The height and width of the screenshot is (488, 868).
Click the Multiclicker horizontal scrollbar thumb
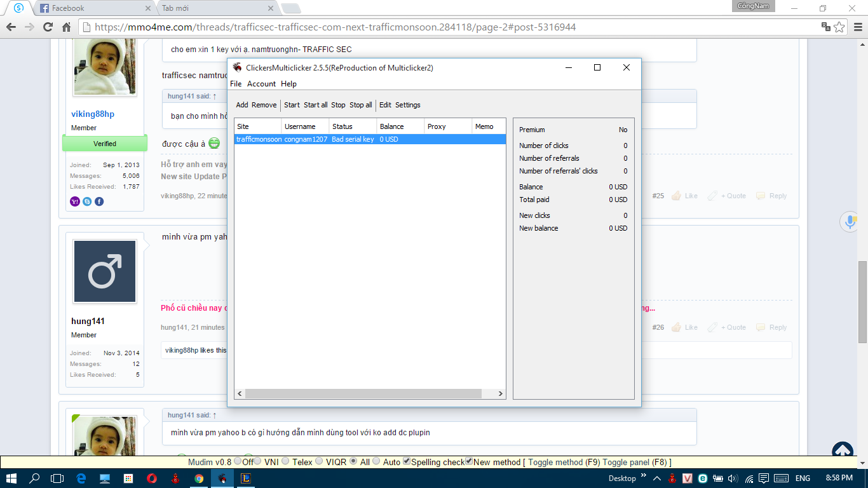(x=365, y=394)
